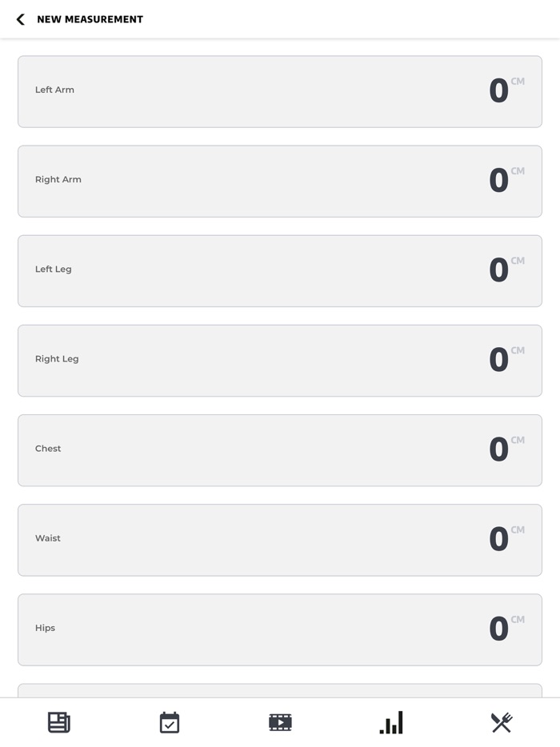Viewport: 560px width, 747px height.
Task: Open the nutrition fork and knife icon
Action: [502, 723]
